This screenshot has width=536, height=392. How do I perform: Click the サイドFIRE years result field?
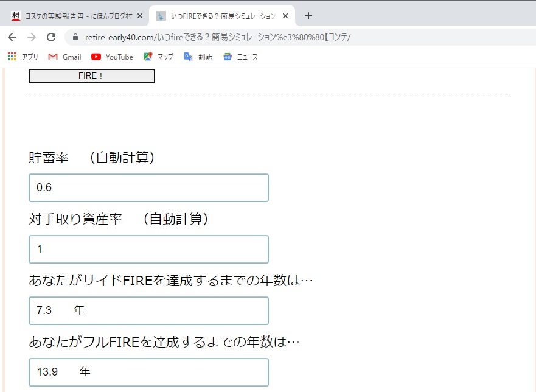point(148,310)
